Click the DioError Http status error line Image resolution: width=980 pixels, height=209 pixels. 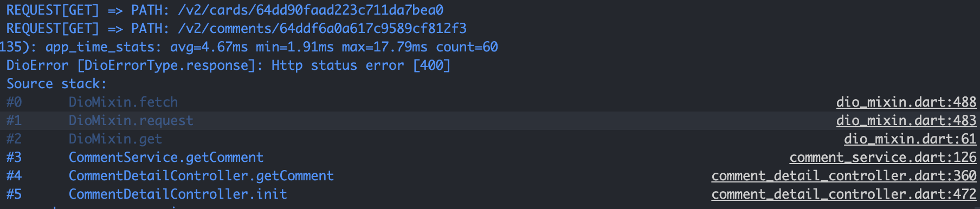[228, 65]
